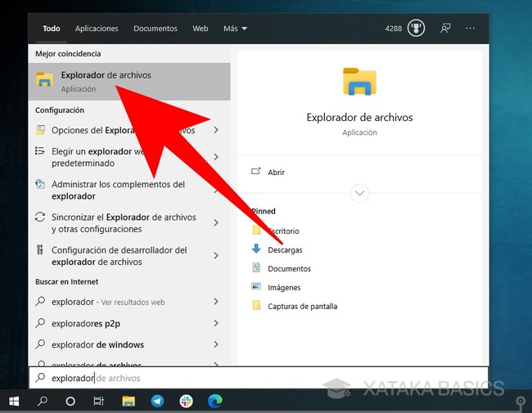The height and width of the screenshot is (413, 532).
Task: Open Task View on the taskbar
Action: tap(98, 402)
